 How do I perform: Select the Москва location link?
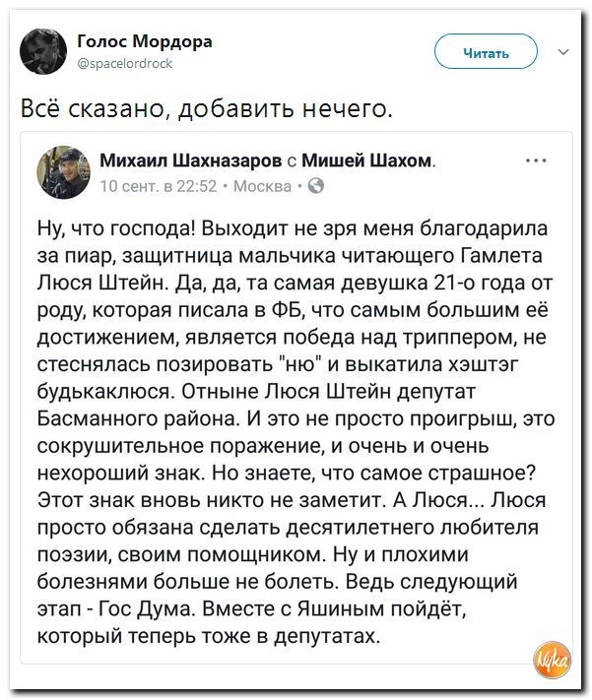(x=264, y=184)
